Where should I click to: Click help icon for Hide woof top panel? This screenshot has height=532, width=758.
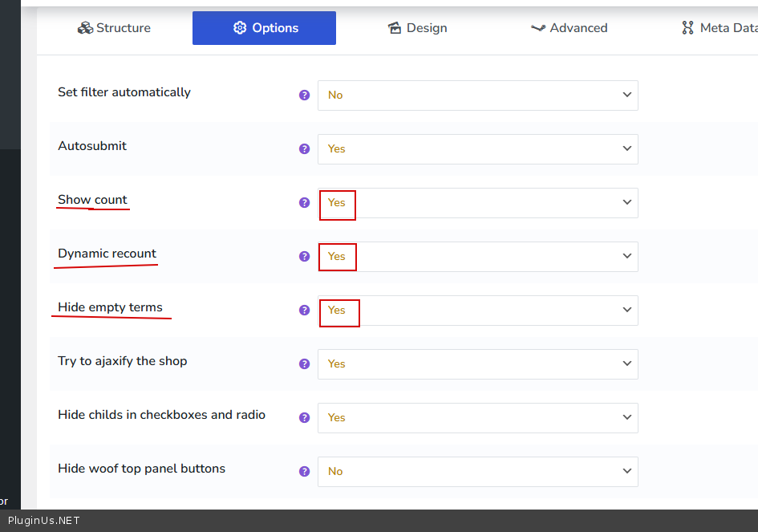(x=304, y=471)
